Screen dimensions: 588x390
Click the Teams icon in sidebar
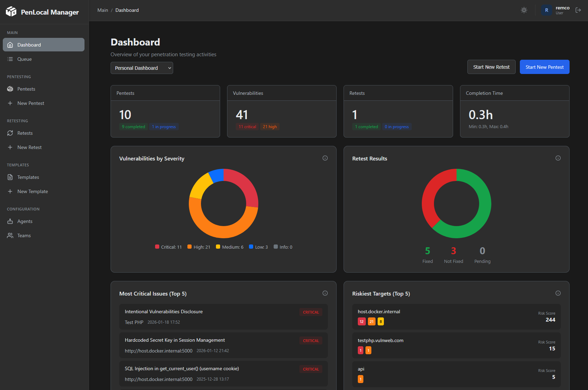pos(10,235)
